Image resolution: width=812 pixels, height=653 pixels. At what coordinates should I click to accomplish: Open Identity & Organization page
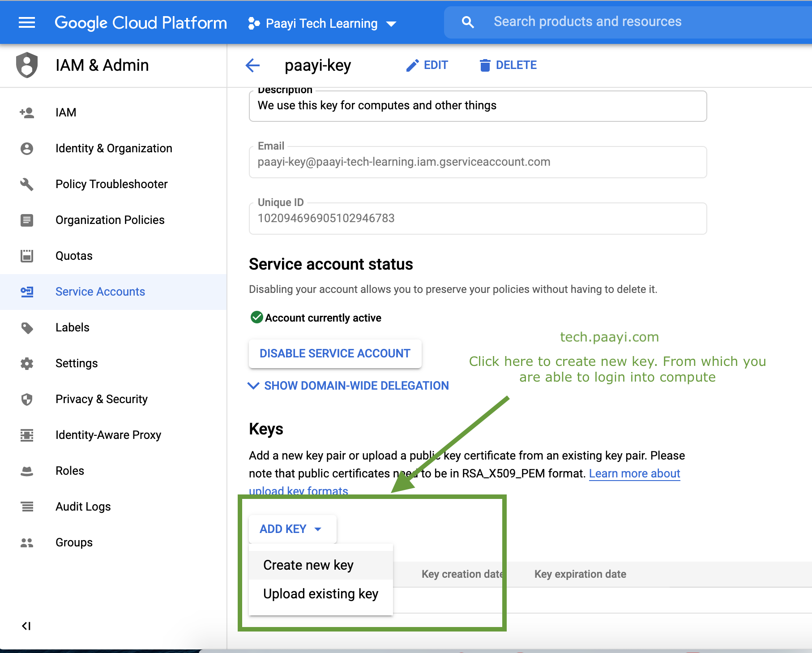coord(114,148)
